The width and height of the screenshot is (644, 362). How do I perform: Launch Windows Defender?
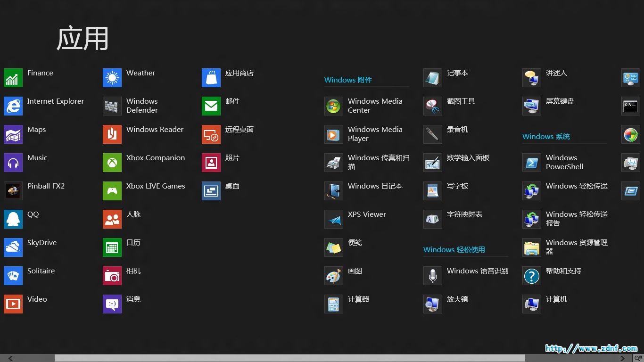(x=112, y=106)
